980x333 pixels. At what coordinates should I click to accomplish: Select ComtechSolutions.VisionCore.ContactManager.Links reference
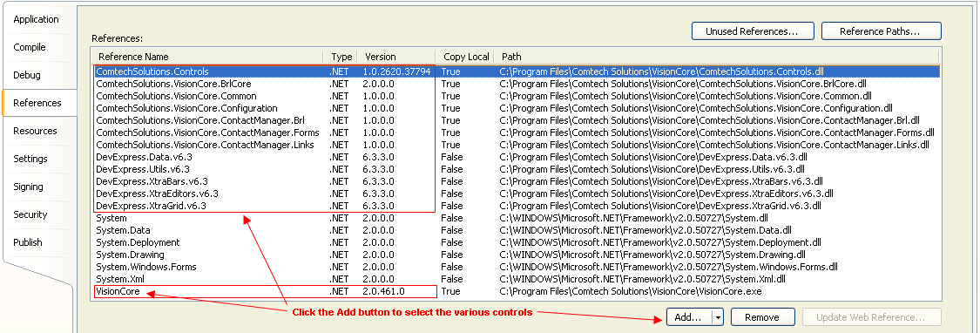coord(517,145)
